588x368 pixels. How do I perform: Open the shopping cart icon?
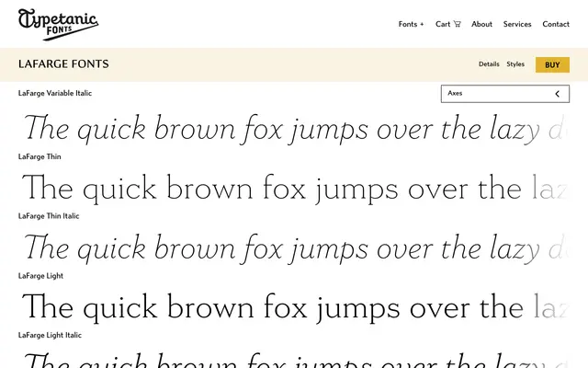[x=457, y=24]
